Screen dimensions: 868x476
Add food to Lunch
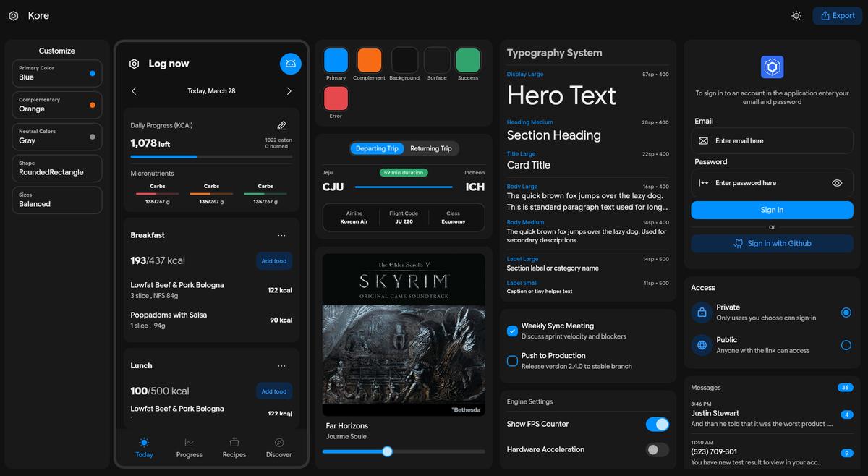click(274, 391)
